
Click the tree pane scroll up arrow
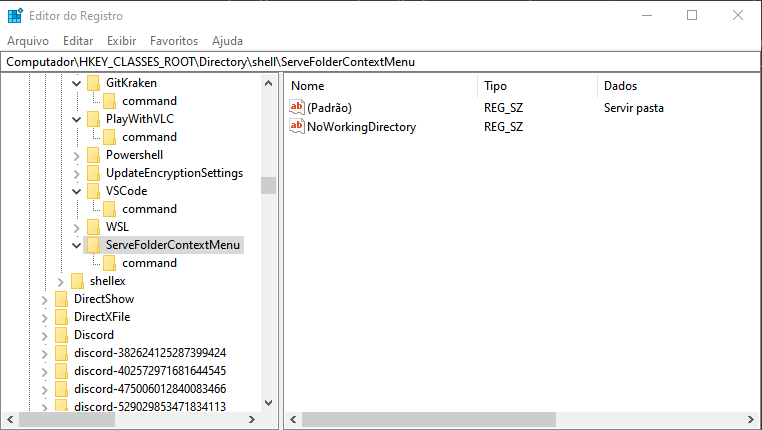[268, 83]
